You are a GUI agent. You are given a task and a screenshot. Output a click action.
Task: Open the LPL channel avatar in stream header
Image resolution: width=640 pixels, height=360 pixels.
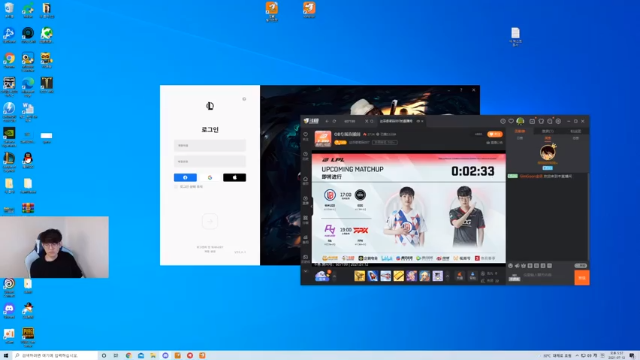(x=323, y=139)
